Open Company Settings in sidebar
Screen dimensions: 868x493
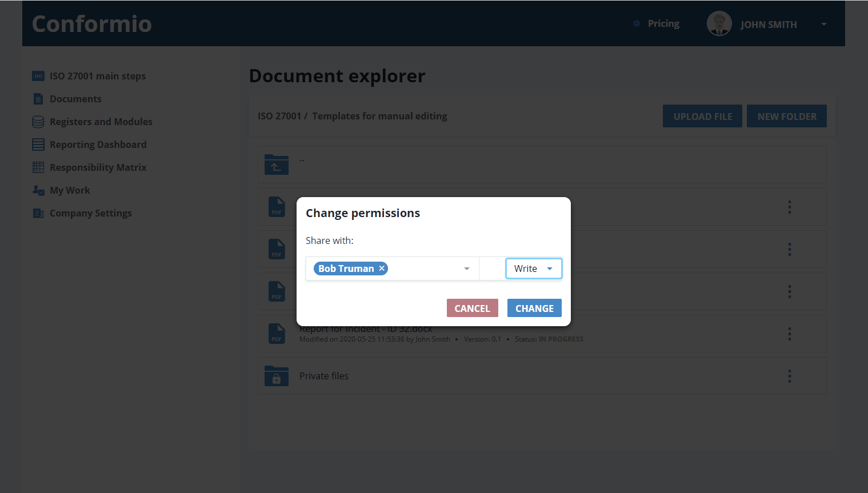click(91, 213)
